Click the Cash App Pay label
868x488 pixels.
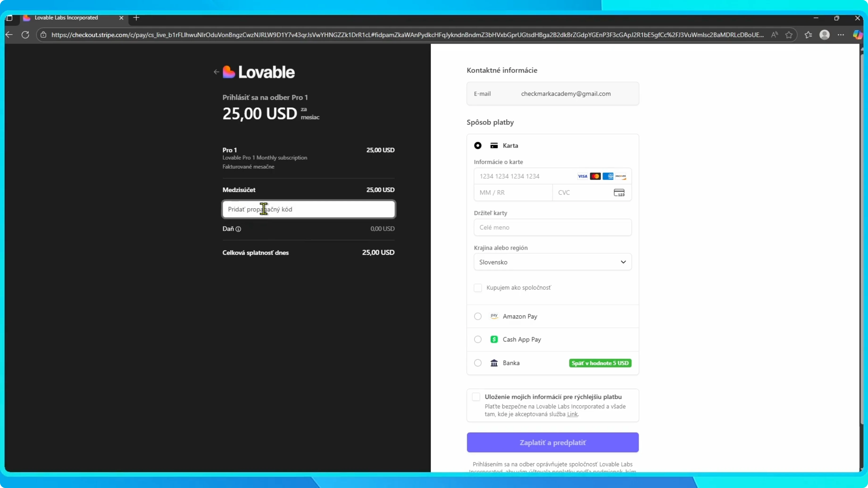(x=522, y=339)
